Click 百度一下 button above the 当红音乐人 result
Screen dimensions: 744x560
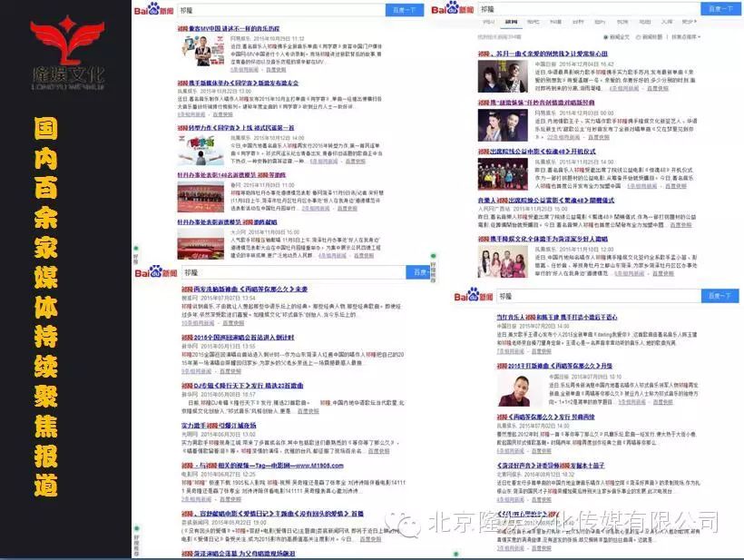click(720, 296)
